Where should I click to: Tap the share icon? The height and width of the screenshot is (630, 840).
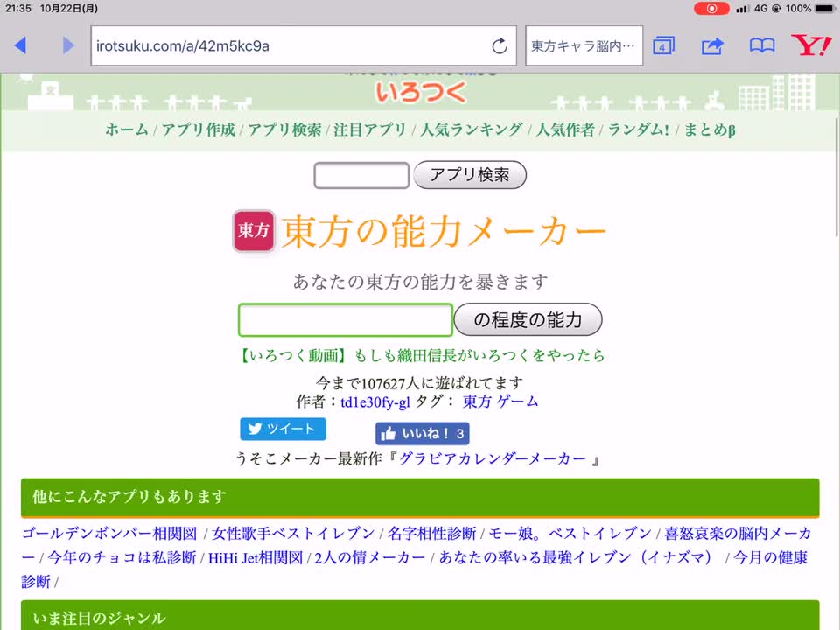(x=712, y=45)
